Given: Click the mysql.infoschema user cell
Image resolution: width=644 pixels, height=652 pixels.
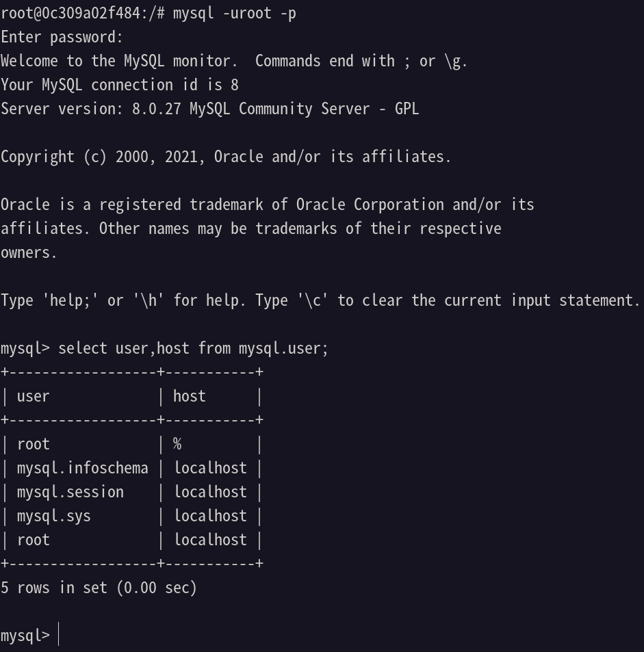Looking at the screenshot, I should [x=82, y=468].
